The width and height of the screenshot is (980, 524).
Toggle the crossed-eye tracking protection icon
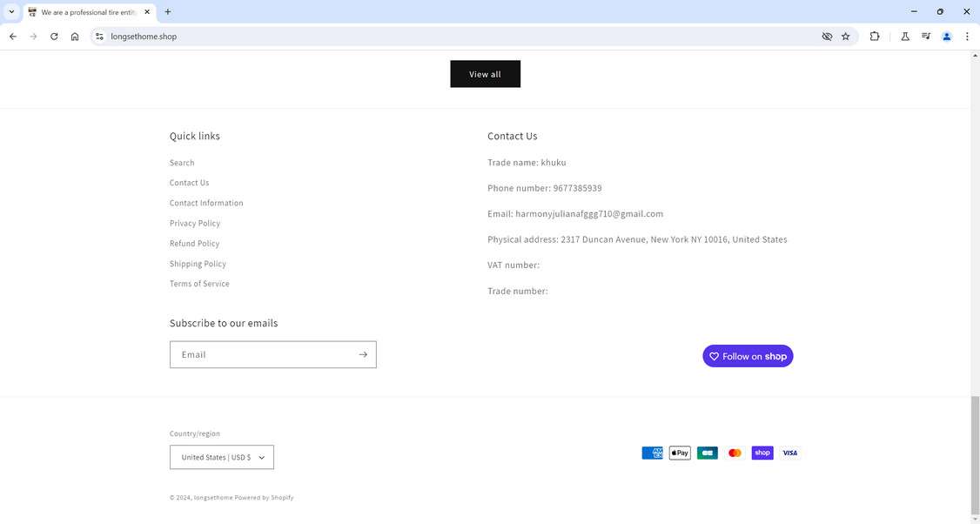coord(827,37)
